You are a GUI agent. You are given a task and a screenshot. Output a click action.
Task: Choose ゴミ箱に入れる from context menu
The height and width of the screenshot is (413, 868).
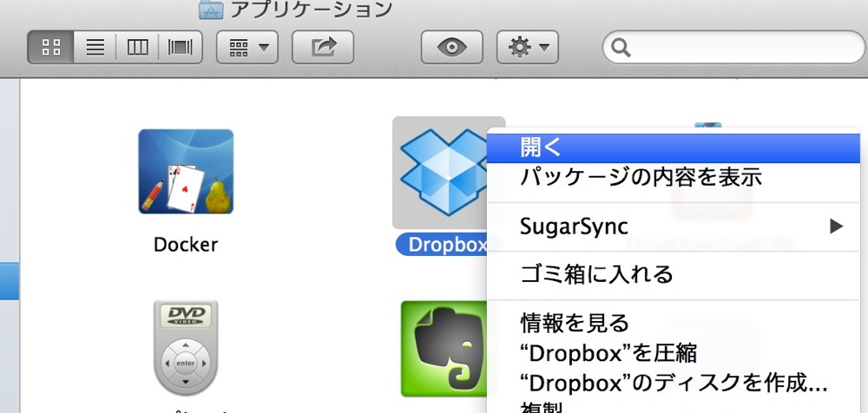(673, 274)
